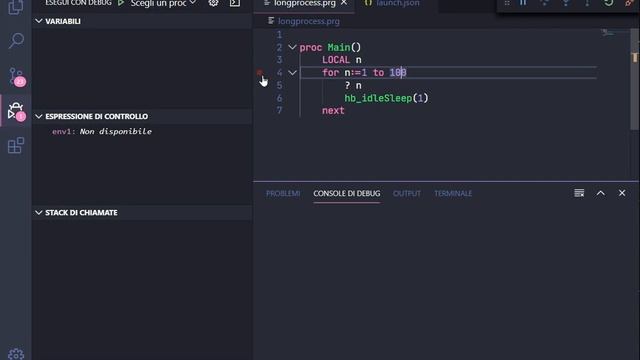640x360 pixels.
Task: Toggle the breakpoint on line 4
Action: 260,73
